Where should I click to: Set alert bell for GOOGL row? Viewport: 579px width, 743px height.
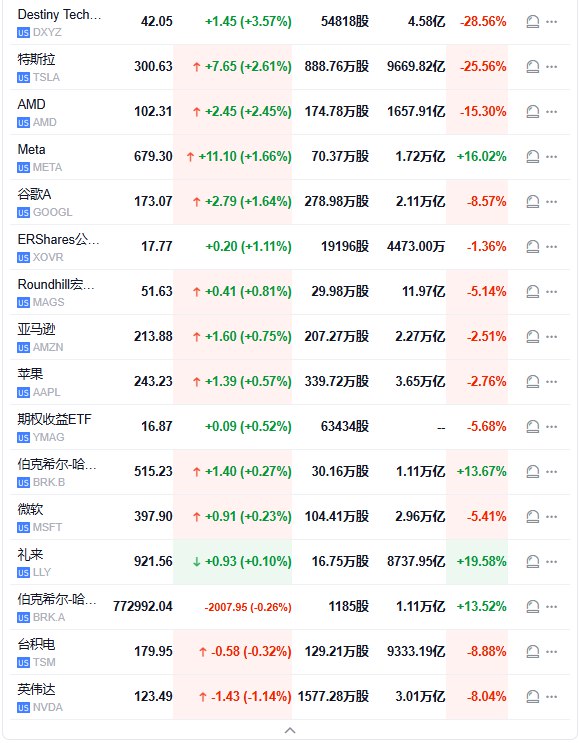pos(533,202)
